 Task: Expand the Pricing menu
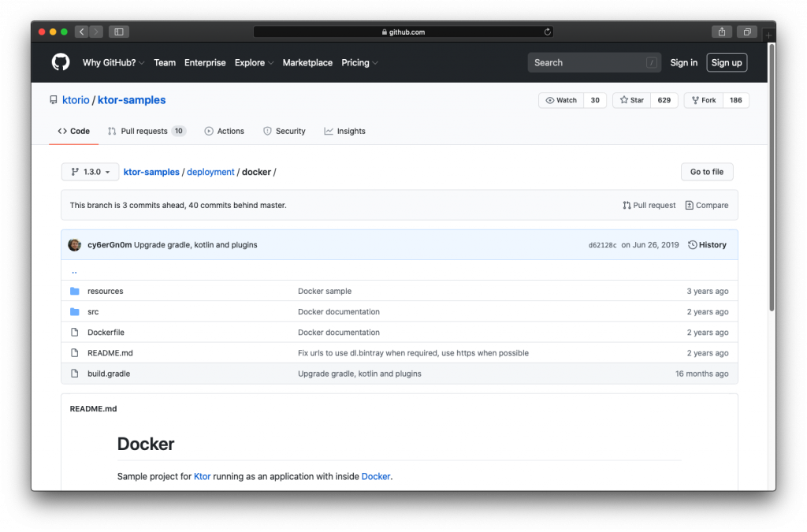click(359, 63)
